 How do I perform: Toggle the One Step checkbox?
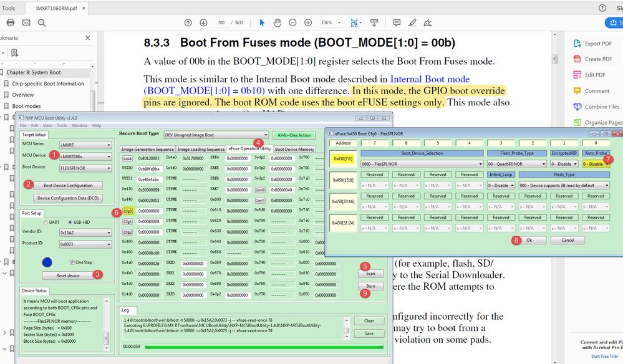[x=72, y=262]
